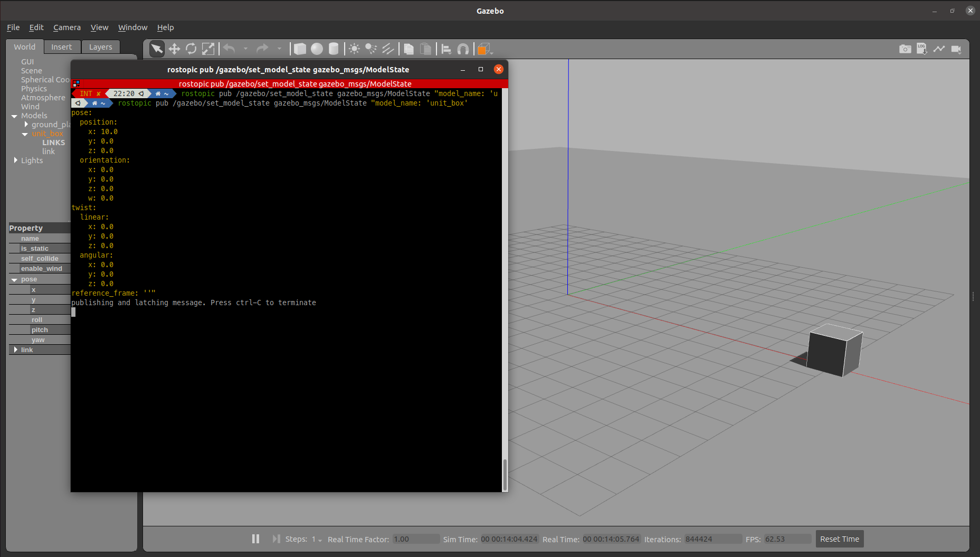Click the Reset Time button

(840, 539)
